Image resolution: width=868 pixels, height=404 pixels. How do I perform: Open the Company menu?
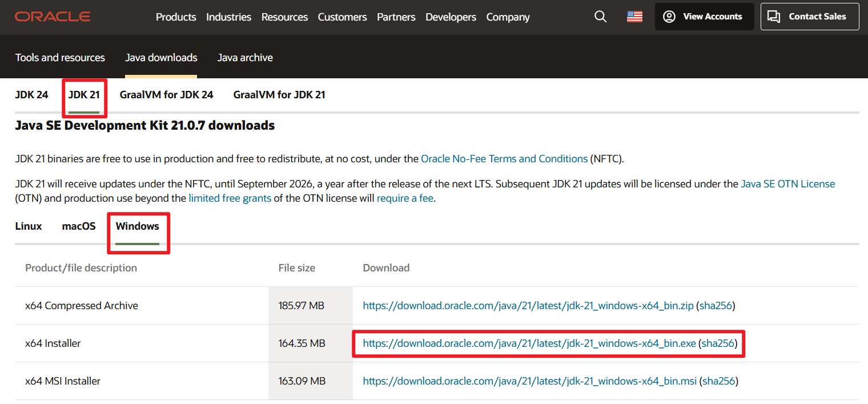508,17
